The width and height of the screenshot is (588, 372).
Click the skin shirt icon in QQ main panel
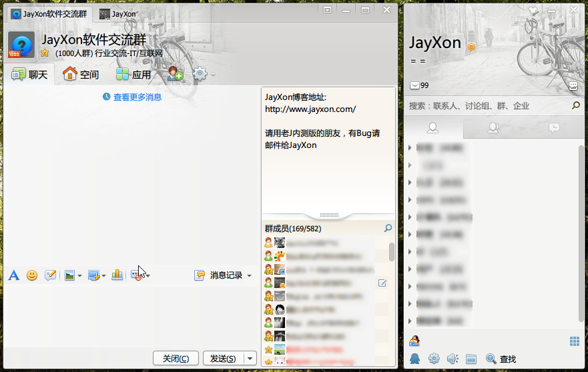(533, 11)
